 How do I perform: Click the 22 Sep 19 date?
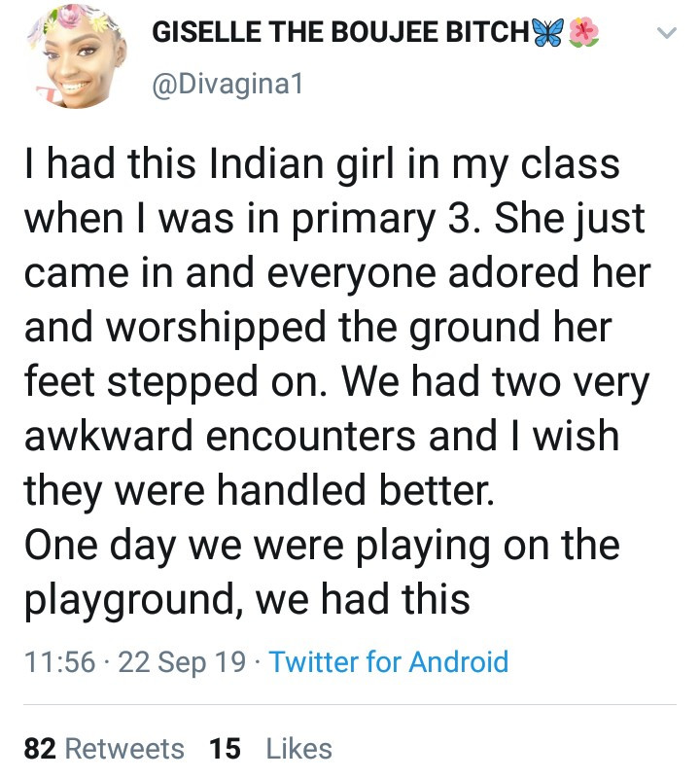[x=181, y=662]
